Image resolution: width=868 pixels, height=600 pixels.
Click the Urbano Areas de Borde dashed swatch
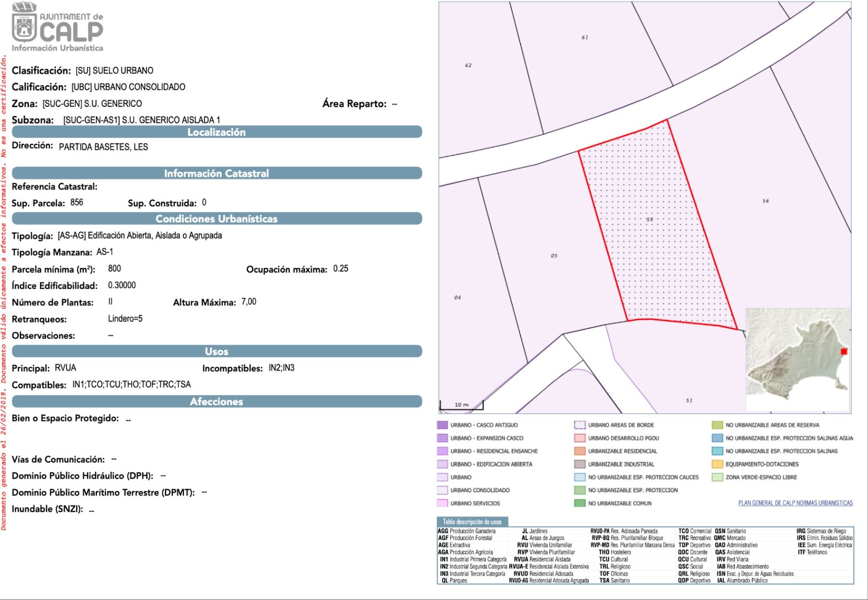click(x=580, y=425)
